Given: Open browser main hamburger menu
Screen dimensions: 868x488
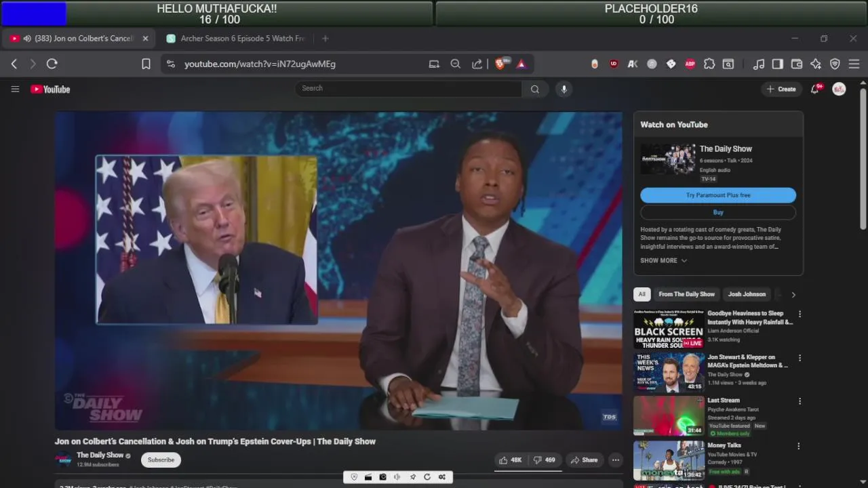Looking at the screenshot, I should coord(854,64).
